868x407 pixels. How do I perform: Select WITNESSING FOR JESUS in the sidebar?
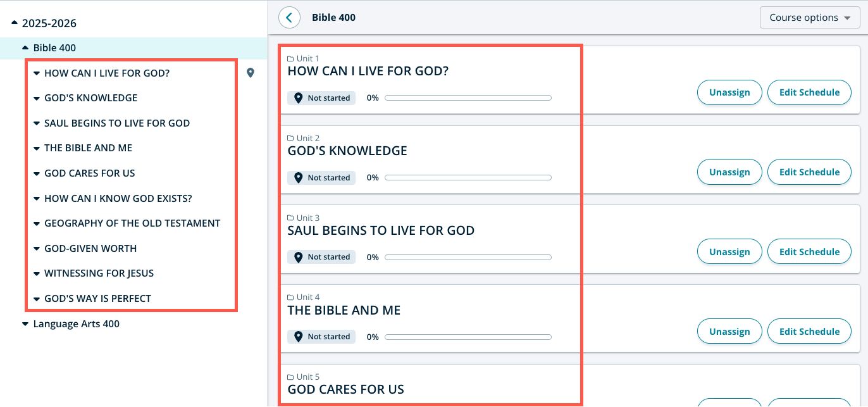click(99, 273)
